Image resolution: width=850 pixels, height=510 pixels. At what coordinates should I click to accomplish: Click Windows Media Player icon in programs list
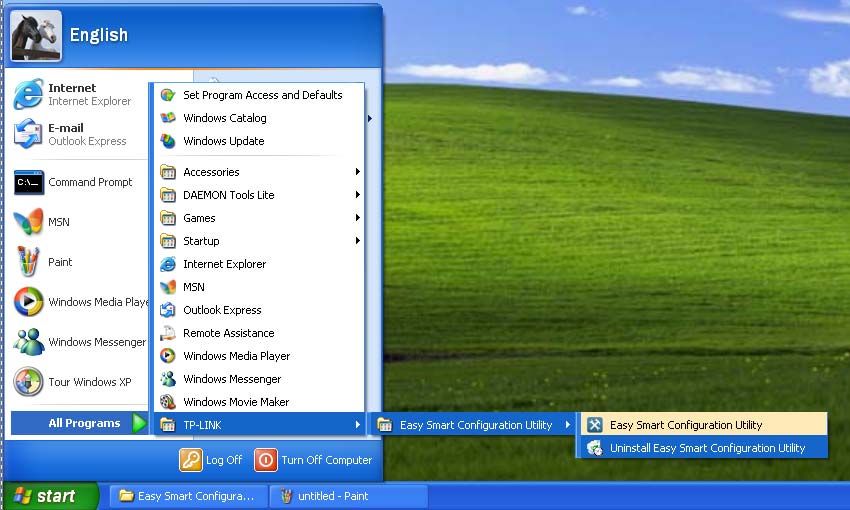click(x=168, y=356)
